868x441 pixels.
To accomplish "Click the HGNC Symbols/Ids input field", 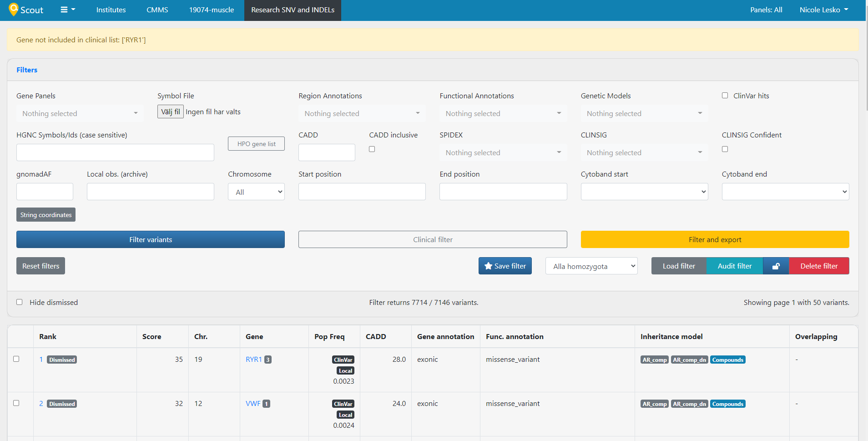I will pyautogui.click(x=115, y=152).
